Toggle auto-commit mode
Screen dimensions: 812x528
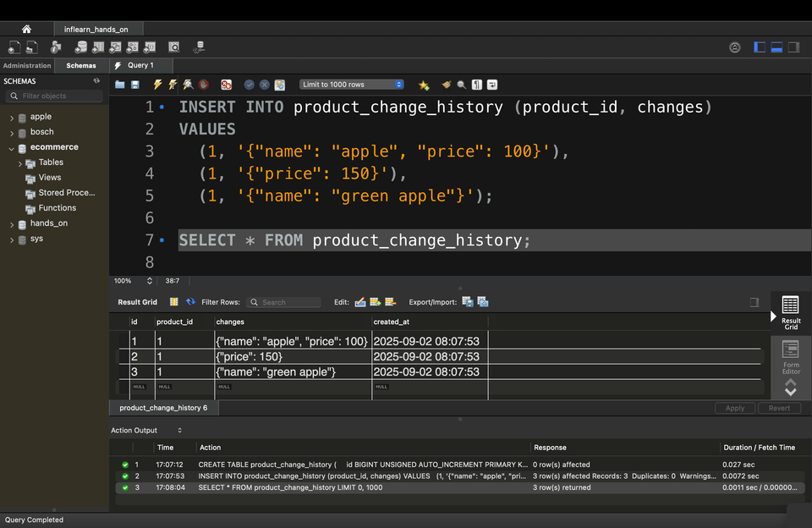tap(280, 85)
